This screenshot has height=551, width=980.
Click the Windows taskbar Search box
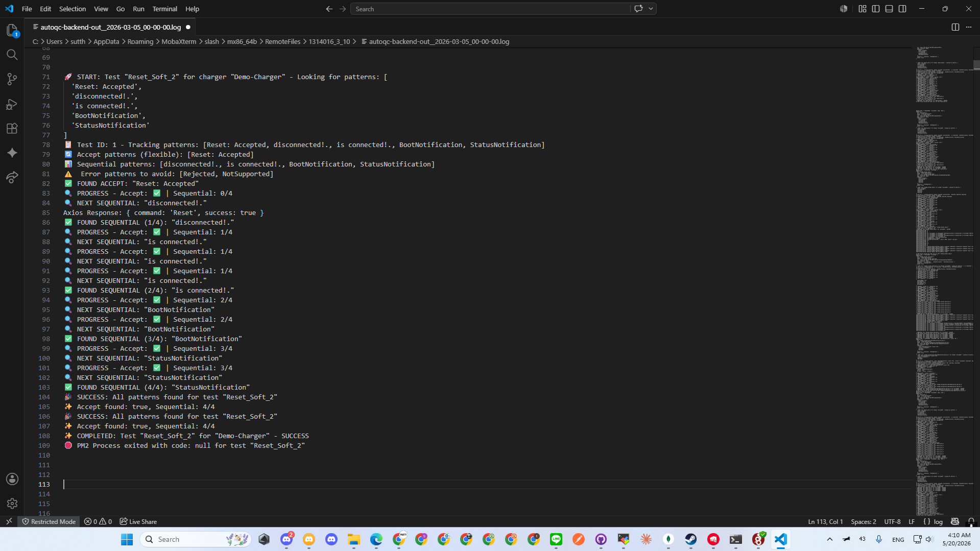(196, 539)
